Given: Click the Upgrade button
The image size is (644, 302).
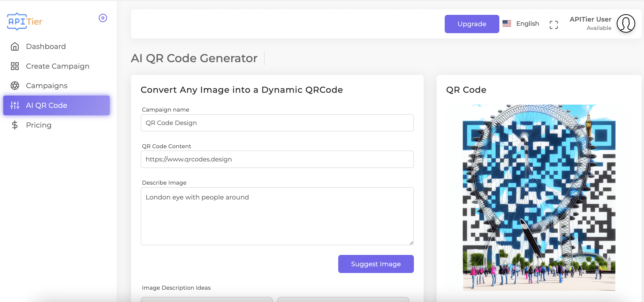Looking at the screenshot, I should click(x=472, y=24).
